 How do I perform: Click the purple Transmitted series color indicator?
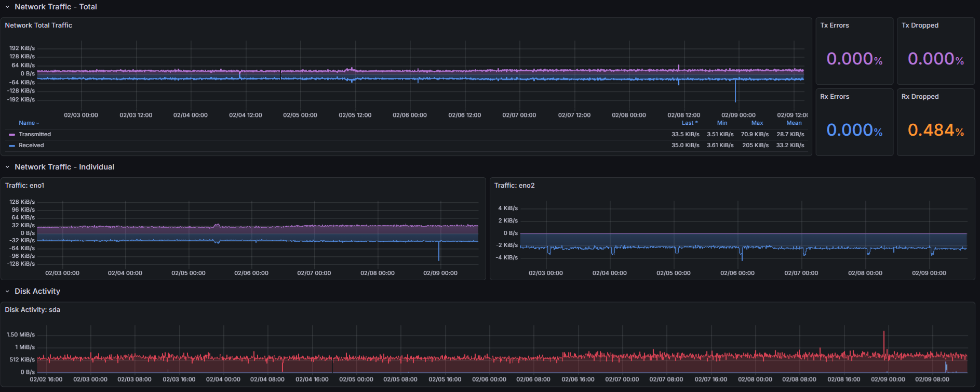[12, 135]
